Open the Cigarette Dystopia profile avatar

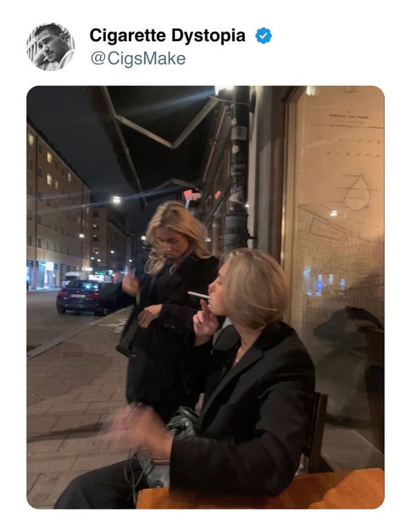[50, 47]
